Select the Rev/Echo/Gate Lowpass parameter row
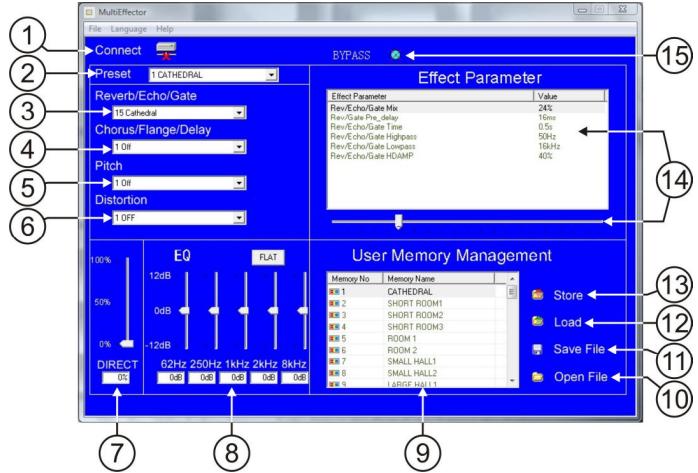The width and height of the screenshot is (698, 473). point(467,146)
